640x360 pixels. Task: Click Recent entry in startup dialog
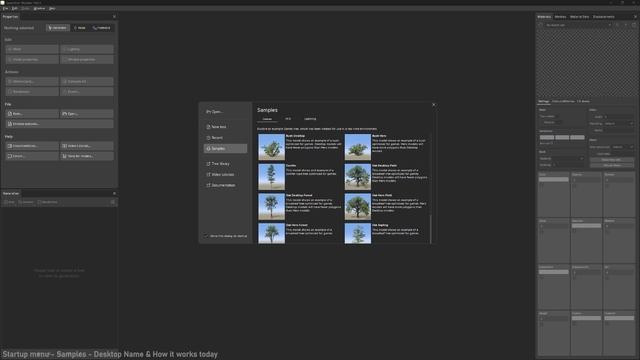click(225, 138)
